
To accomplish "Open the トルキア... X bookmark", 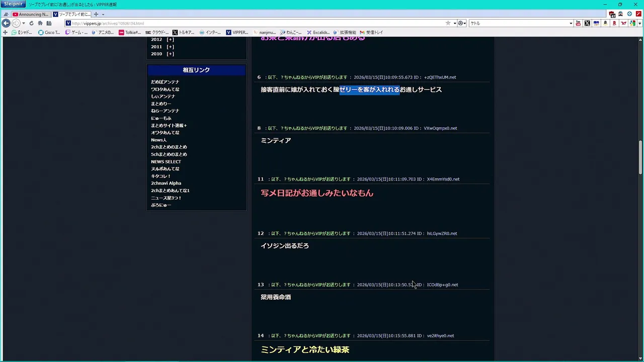I will point(184,32).
